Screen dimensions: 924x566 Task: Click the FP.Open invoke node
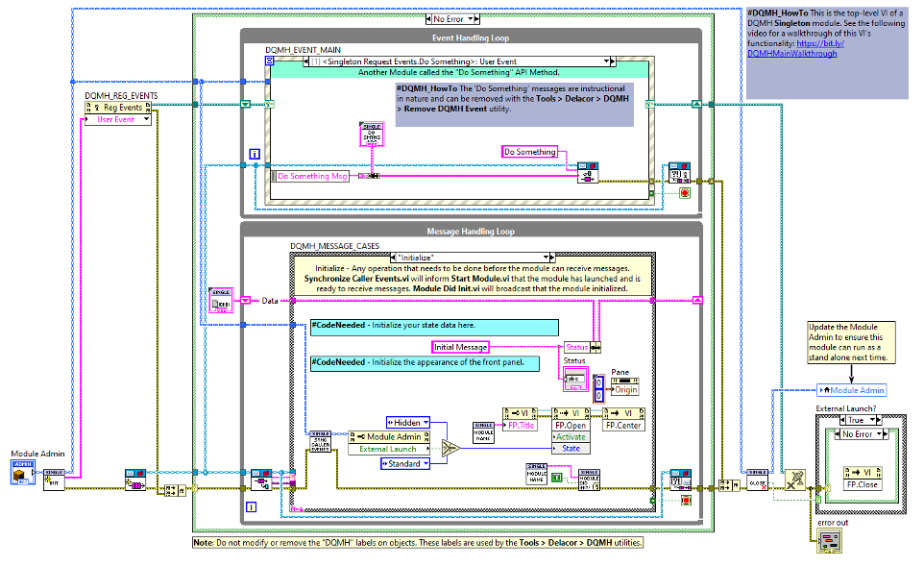coord(570,425)
